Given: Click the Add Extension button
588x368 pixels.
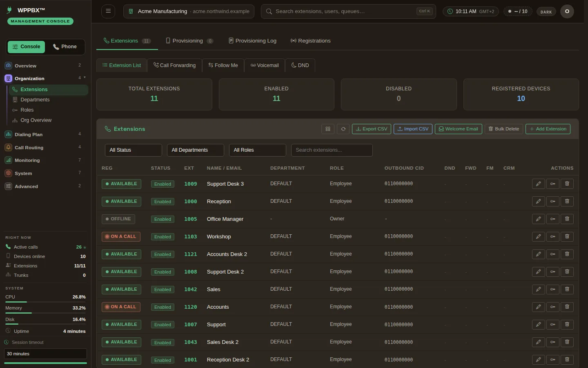Looking at the screenshot, I should coord(548,129).
